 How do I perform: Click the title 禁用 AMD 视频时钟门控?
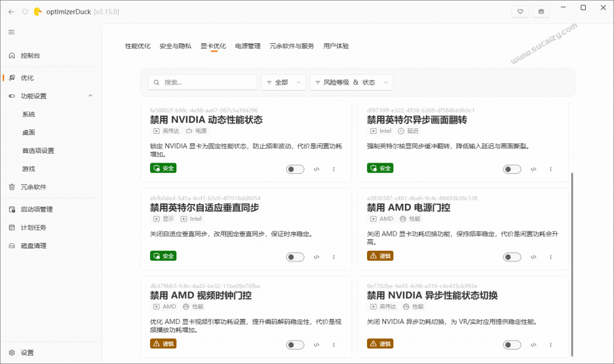coord(201,296)
